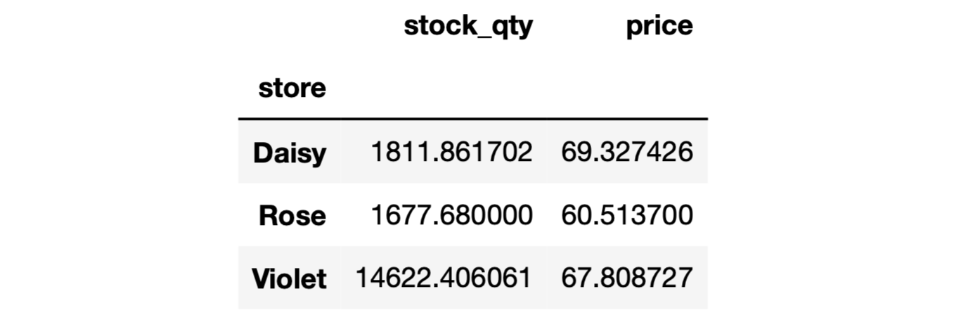Viewport: 980px width, 315px height.
Task: Click Rose's stock quantity value 1677.680000
Action: click(x=451, y=215)
